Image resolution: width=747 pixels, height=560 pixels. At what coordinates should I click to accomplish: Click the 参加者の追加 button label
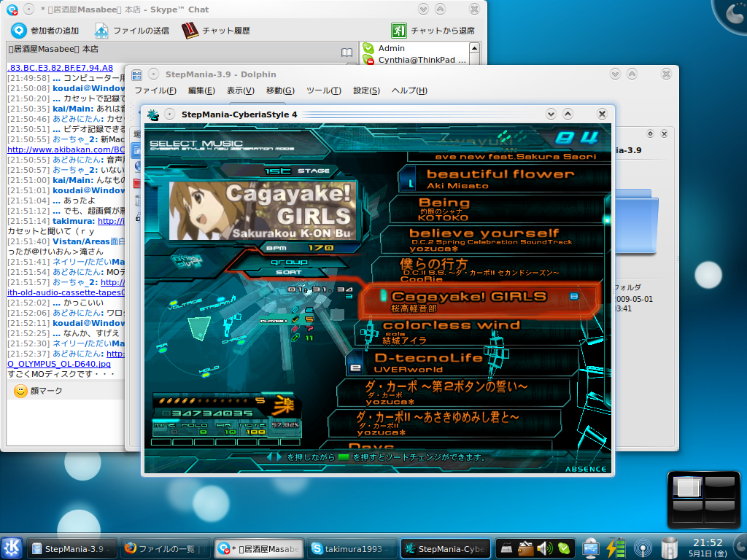tap(55, 31)
